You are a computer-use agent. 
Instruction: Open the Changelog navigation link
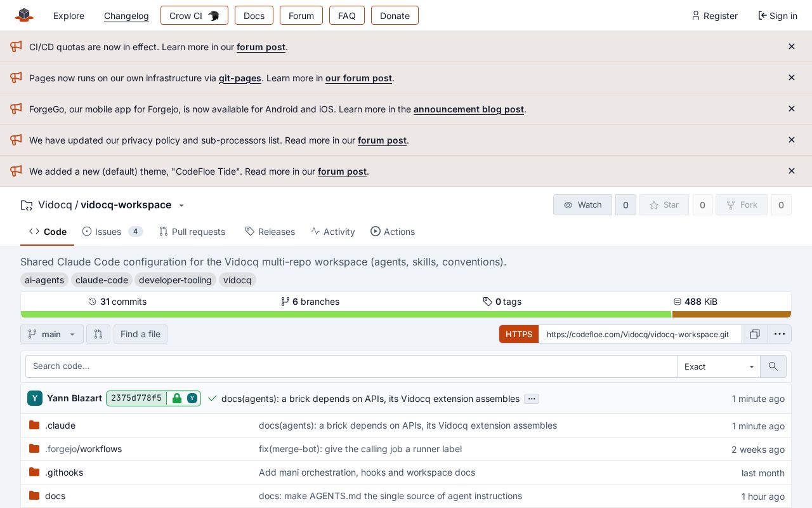(126, 16)
